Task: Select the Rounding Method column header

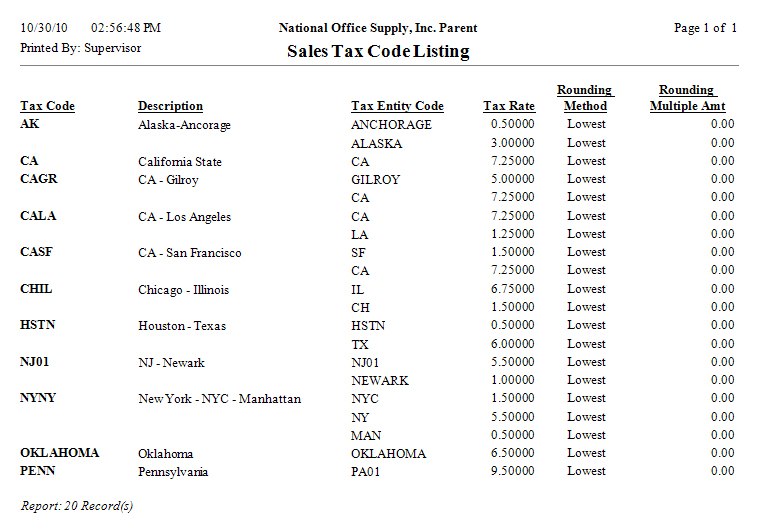Action: 585,98
